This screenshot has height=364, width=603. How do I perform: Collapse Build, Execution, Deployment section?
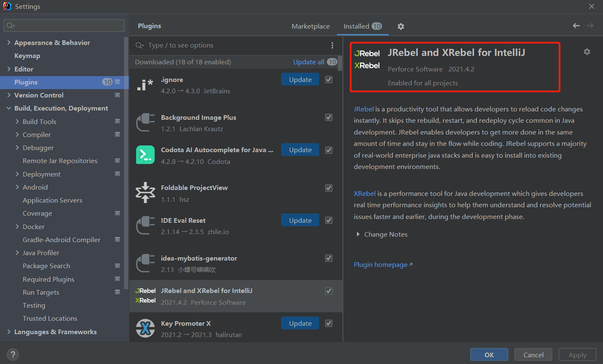(9, 108)
